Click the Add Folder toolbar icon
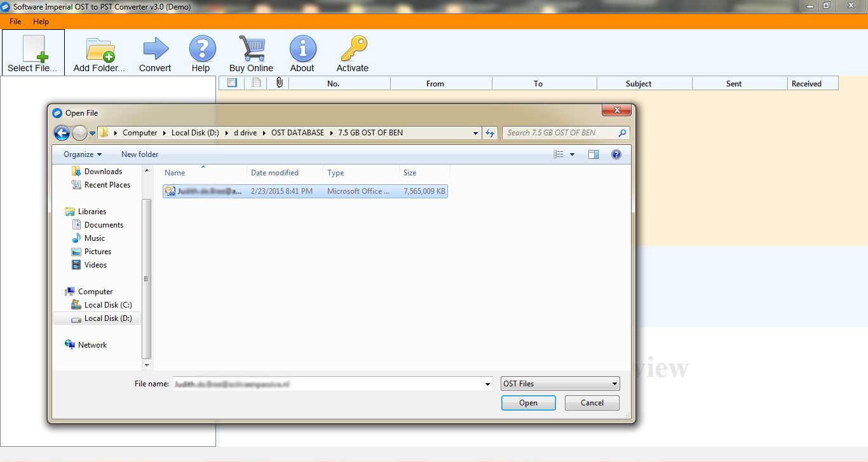 100,50
